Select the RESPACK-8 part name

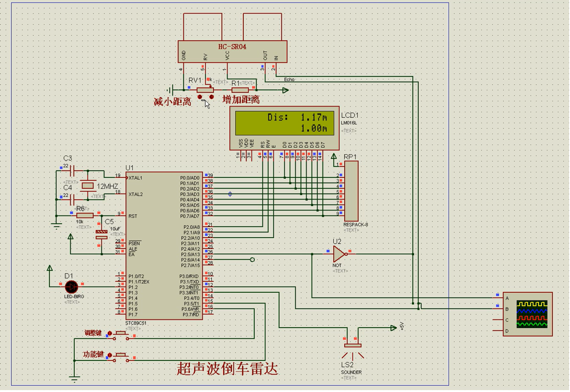point(355,224)
